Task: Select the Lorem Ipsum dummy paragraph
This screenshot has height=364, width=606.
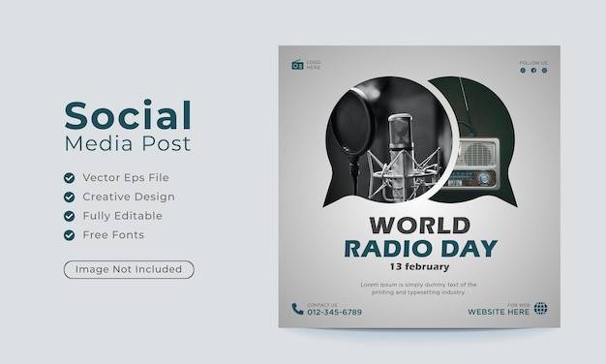Action: (418, 288)
